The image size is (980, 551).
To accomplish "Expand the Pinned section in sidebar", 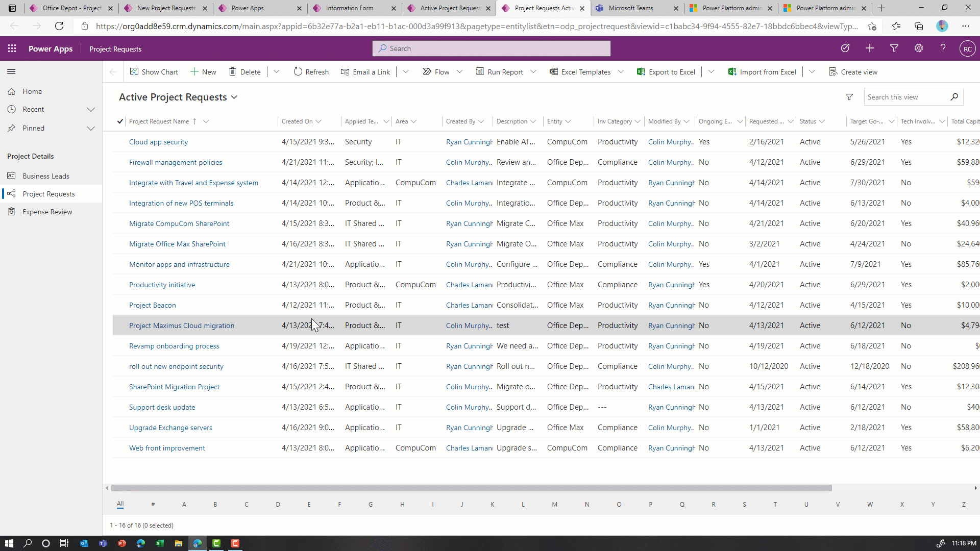I will [x=91, y=128].
